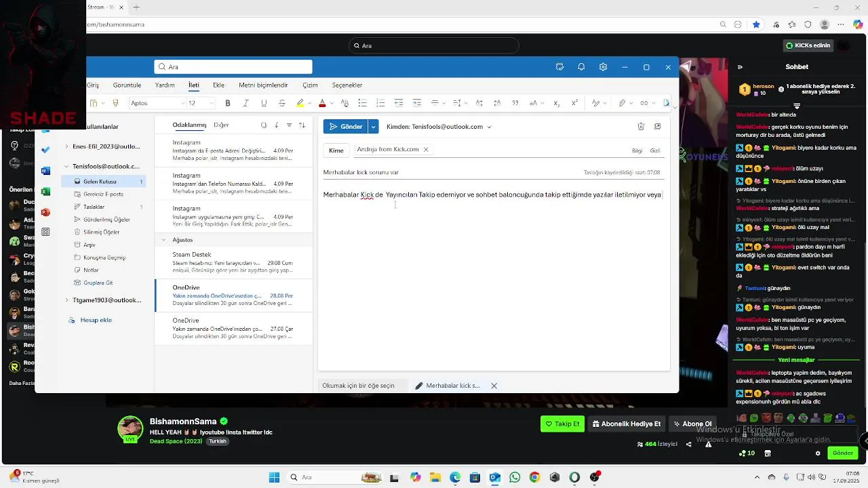Screen dimensions: 868x488
Task: Insert a quote block
Action: click(515, 103)
